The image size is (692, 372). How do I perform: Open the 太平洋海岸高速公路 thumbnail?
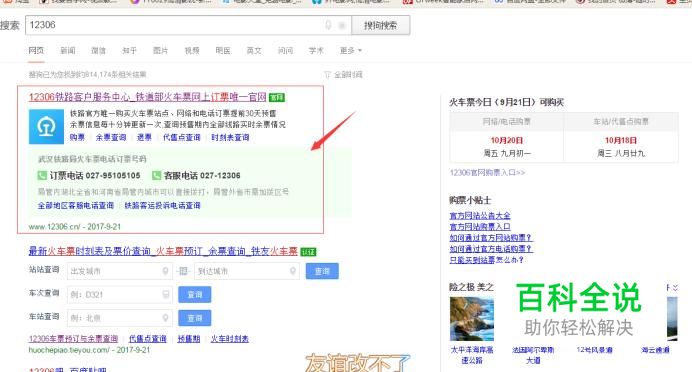pos(472,319)
